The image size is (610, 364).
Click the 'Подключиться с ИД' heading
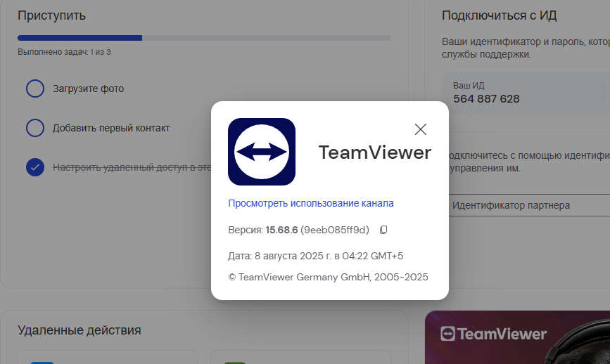pos(499,15)
